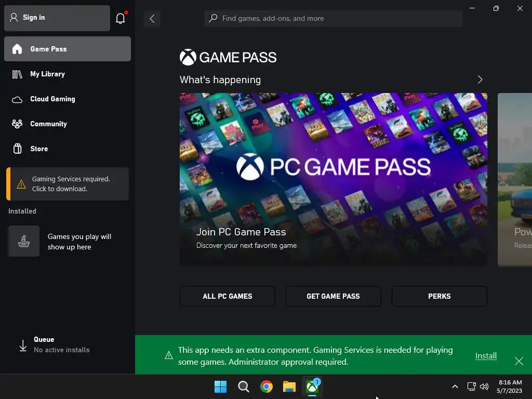The width and height of the screenshot is (532, 399).
Task: Open the PERKS button
Action: click(x=440, y=296)
